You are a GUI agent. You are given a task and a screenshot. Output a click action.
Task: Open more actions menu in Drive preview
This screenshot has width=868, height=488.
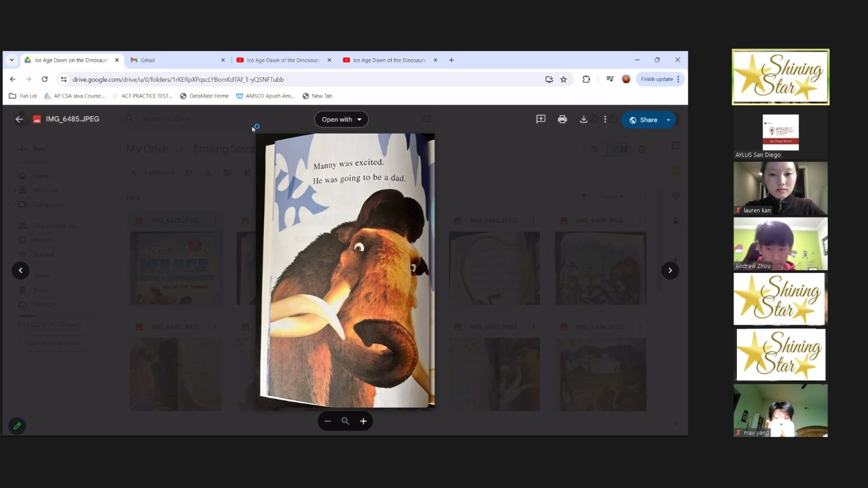pyautogui.click(x=605, y=119)
